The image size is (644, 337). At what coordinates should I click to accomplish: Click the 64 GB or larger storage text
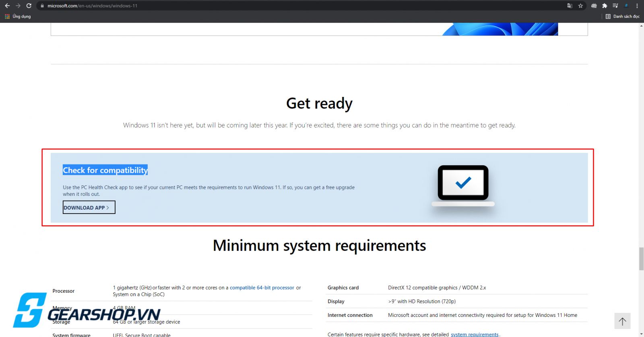[x=147, y=322]
